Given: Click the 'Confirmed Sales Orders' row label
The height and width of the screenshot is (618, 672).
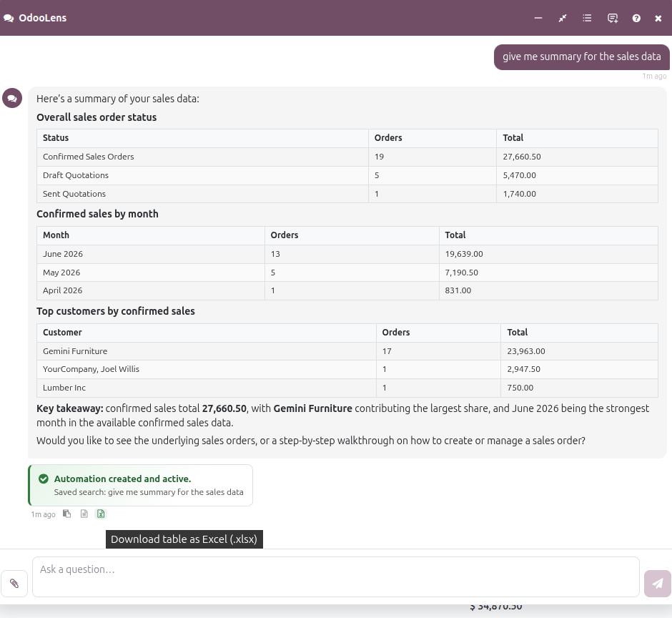Looking at the screenshot, I should (88, 157).
